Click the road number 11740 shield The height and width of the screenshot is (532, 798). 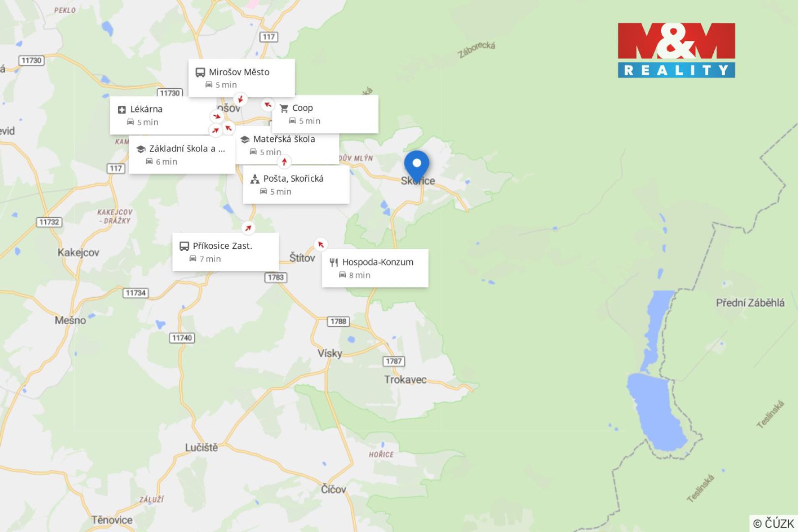[182, 338]
